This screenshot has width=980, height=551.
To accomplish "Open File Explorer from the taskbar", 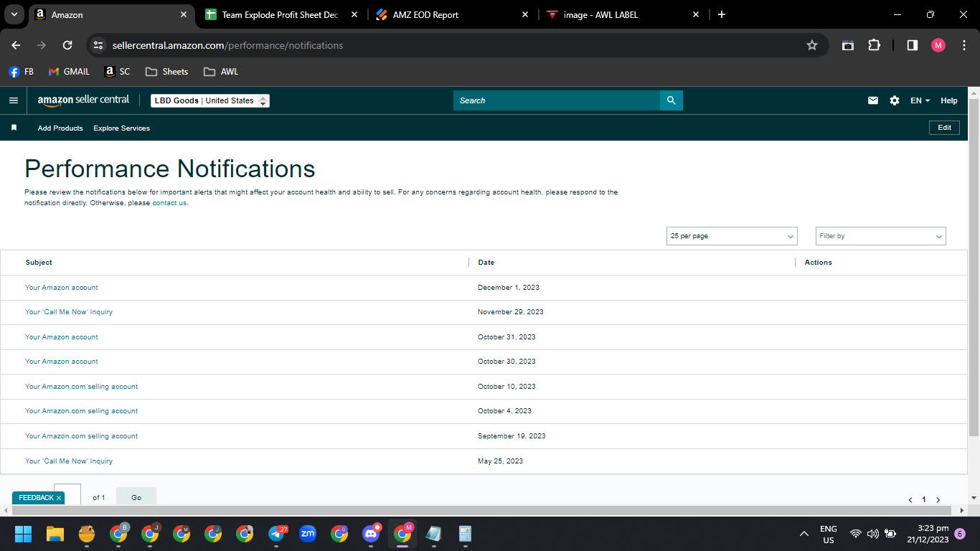I will point(55,534).
